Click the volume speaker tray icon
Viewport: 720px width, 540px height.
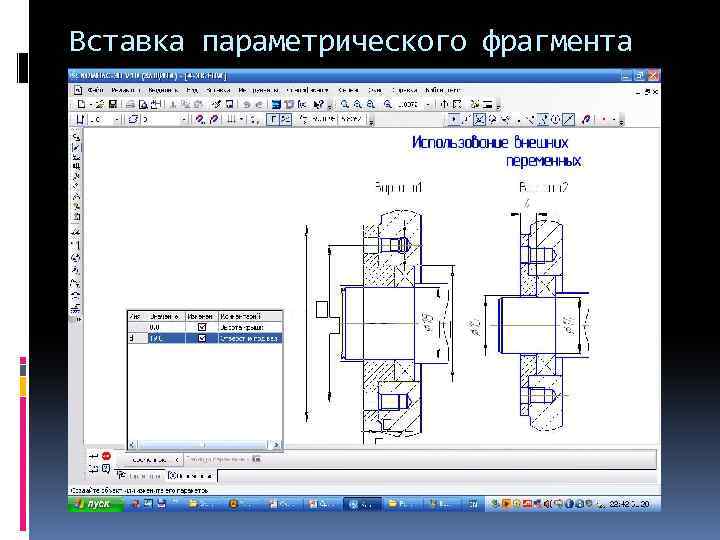pyautogui.click(x=547, y=504)
